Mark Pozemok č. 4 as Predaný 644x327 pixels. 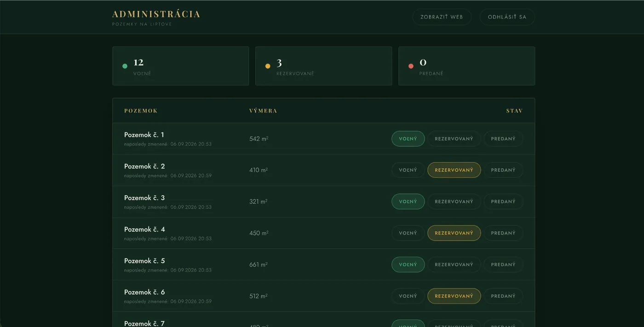tap(503, 233)
